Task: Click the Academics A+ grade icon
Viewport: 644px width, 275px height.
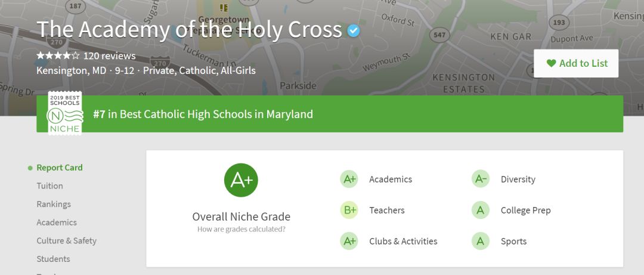Action: tap(349, 179)
